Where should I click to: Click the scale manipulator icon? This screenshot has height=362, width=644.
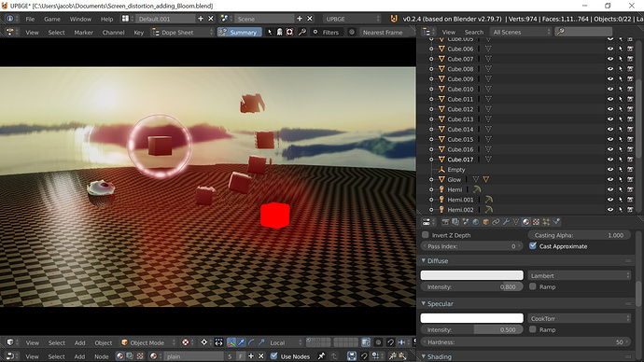click(261, 342)
